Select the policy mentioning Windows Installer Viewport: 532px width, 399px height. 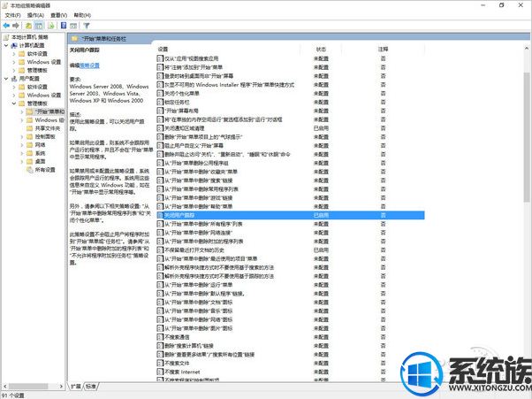tap(230, 85)
